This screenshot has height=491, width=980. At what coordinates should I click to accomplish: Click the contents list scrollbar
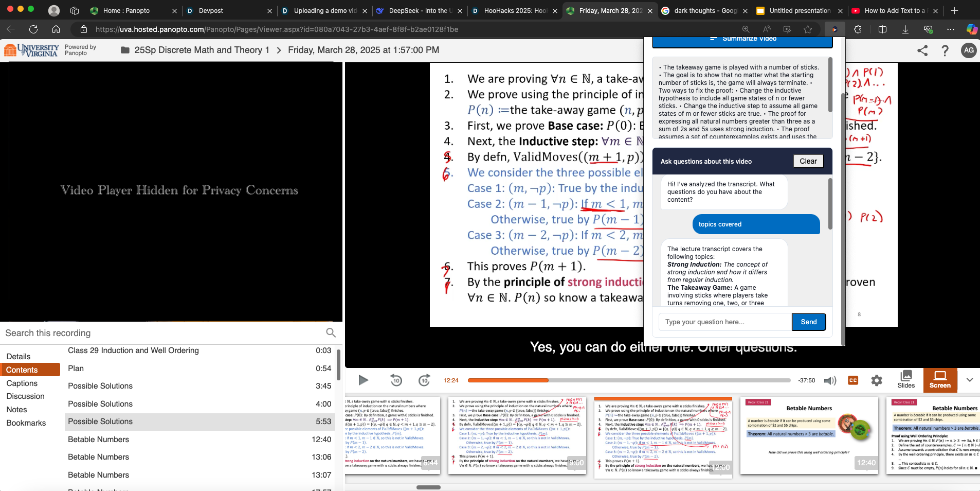click(x=338, y=365)
